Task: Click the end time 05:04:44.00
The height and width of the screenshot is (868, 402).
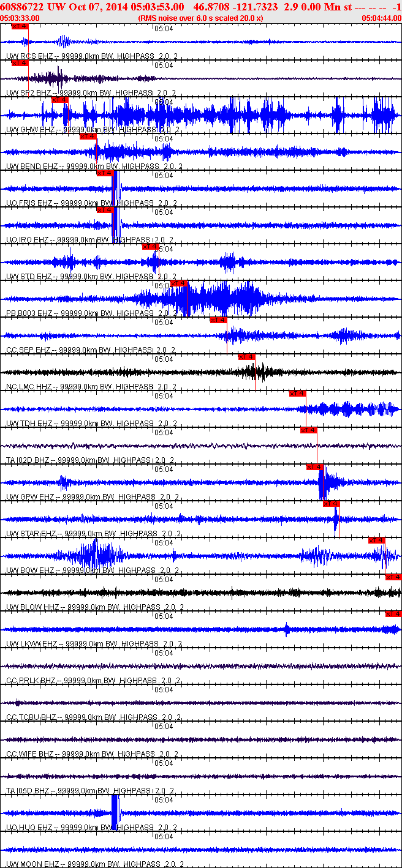Action: 382,18
